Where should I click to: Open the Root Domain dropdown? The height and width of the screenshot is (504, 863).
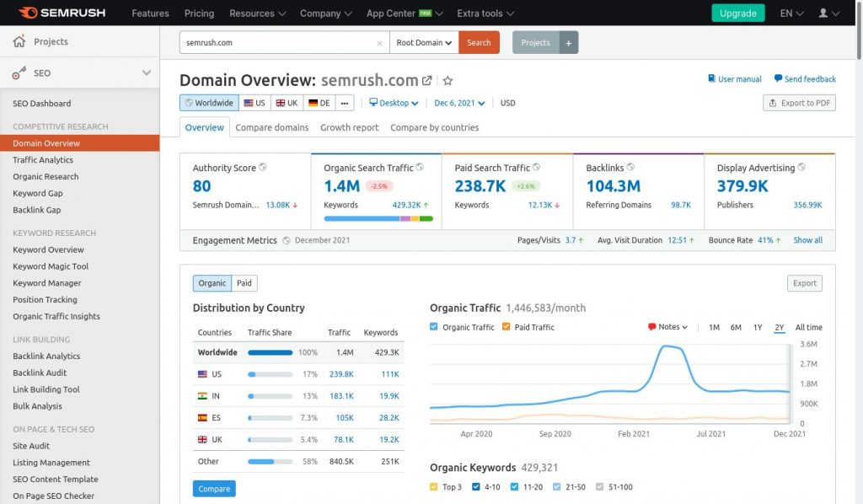425,42
